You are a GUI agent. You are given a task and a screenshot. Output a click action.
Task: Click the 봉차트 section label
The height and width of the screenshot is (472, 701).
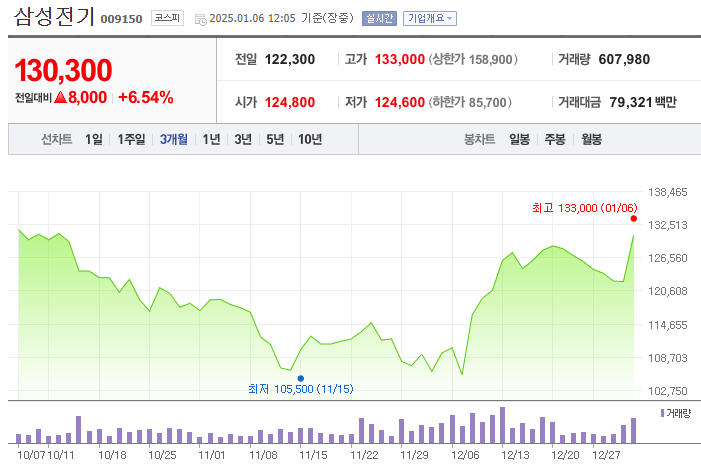pyautogui.click(x=479, y=139)
